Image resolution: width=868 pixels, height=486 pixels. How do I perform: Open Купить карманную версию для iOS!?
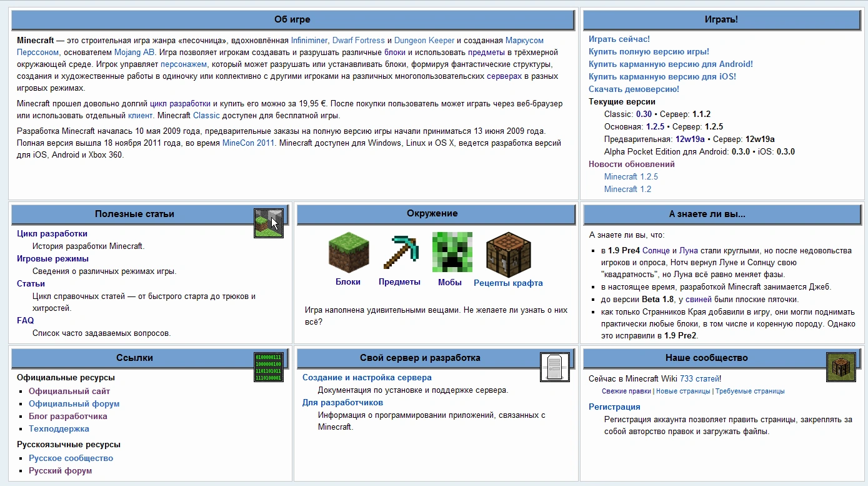[662, 77]
